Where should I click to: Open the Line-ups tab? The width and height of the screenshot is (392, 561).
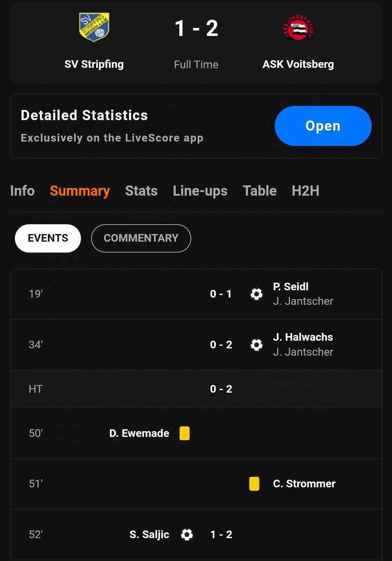tap(200, 191)
